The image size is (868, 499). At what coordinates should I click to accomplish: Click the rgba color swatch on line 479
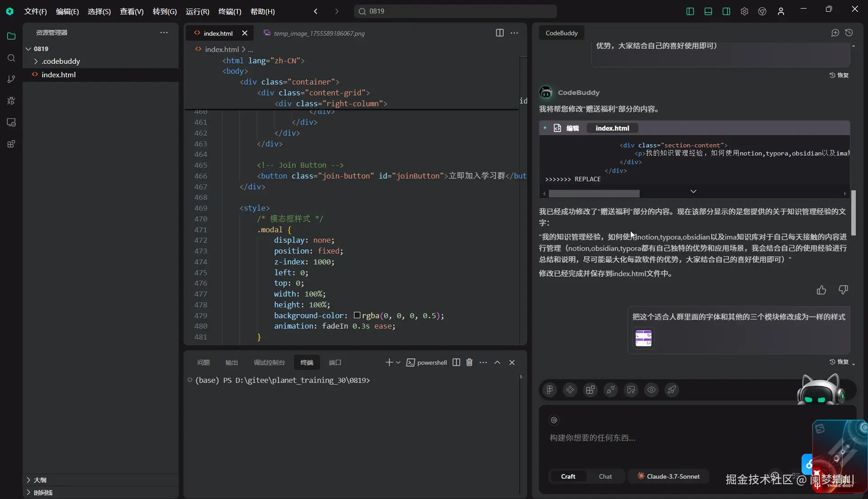[x=357, y=315]
